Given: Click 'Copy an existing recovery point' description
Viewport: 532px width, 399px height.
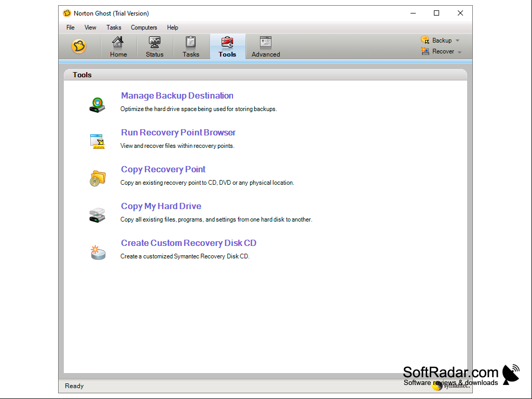Looking at the screenshot, I should click(207, 183).
